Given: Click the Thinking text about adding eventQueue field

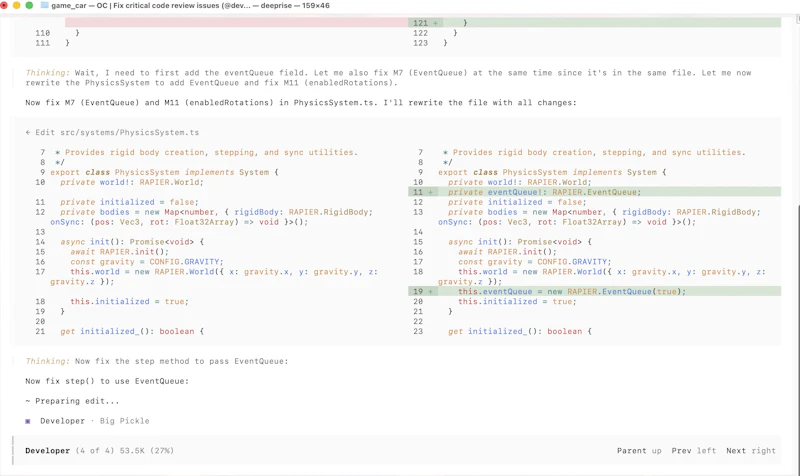Looking at the screenshot, I should 388,78.
